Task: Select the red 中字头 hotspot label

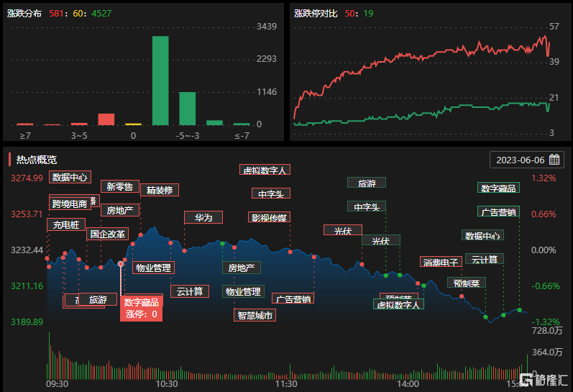Action: tap(271, 193)
